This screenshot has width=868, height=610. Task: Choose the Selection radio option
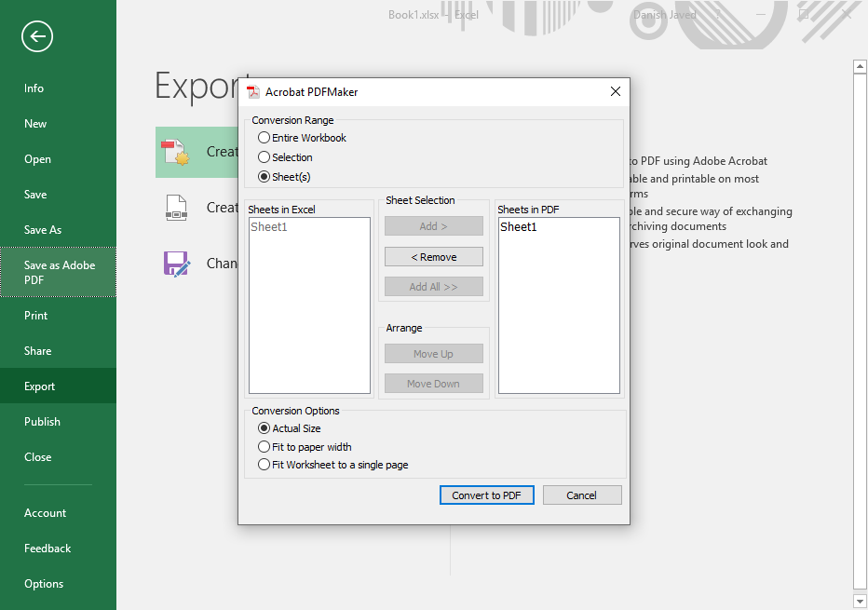tap(264, 157)
